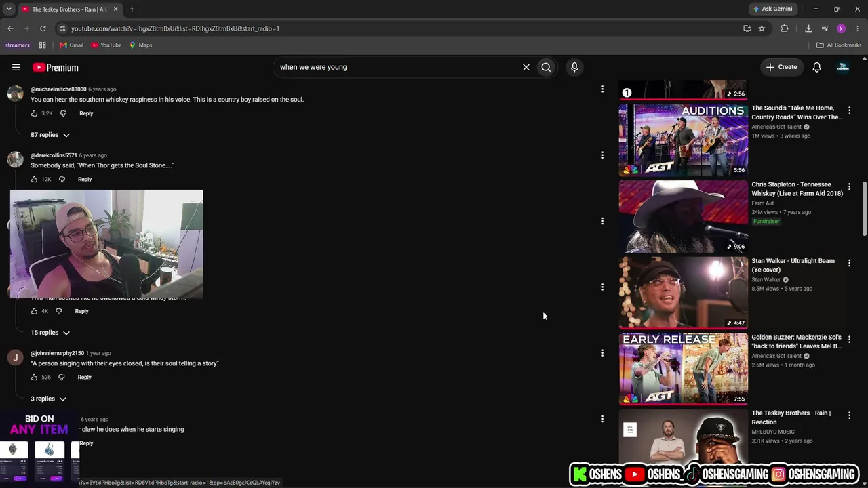
Task: Open the Chrome profile avatar
Action: pyautogui.click(x=842, y=28)
